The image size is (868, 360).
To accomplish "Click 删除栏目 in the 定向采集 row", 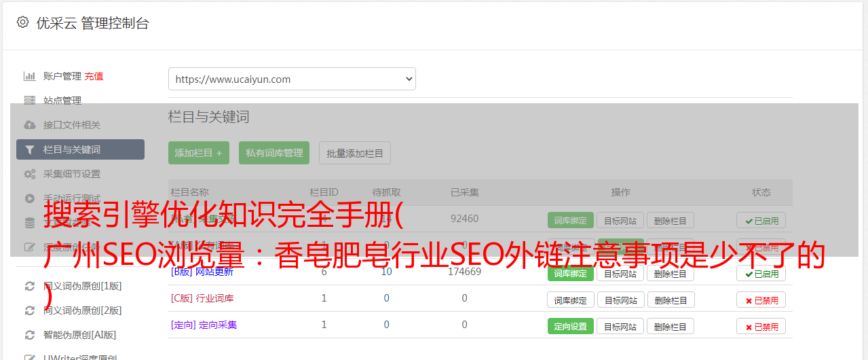I will click(x=670, y=326).
